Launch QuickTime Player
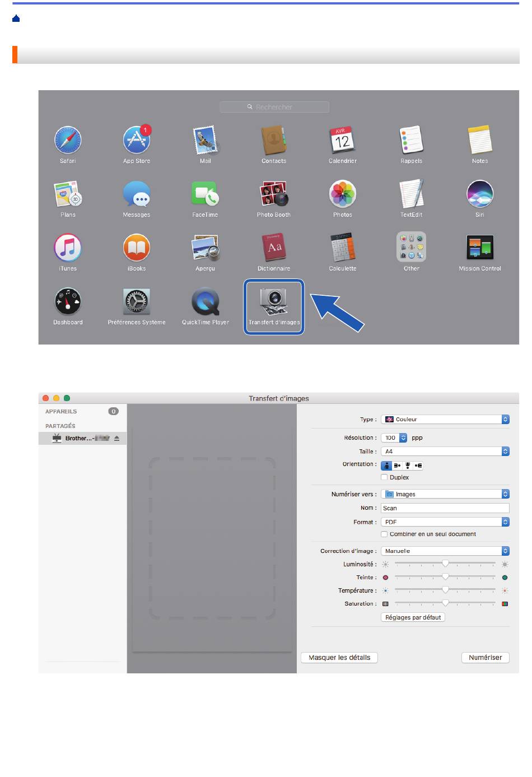The height and width of the screenshot is (777, 532). (x=206, y=301)
